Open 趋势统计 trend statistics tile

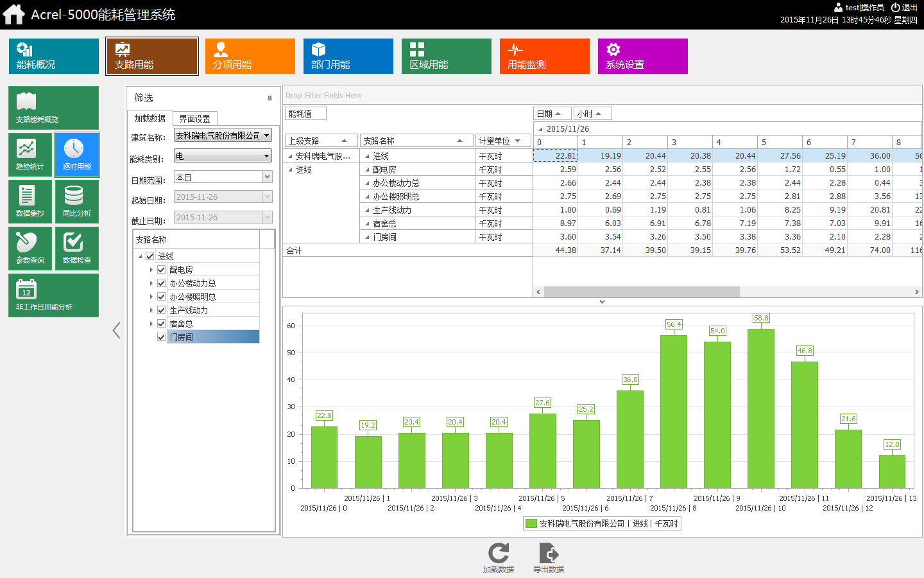pyautogui.click(x=30, y=155)
